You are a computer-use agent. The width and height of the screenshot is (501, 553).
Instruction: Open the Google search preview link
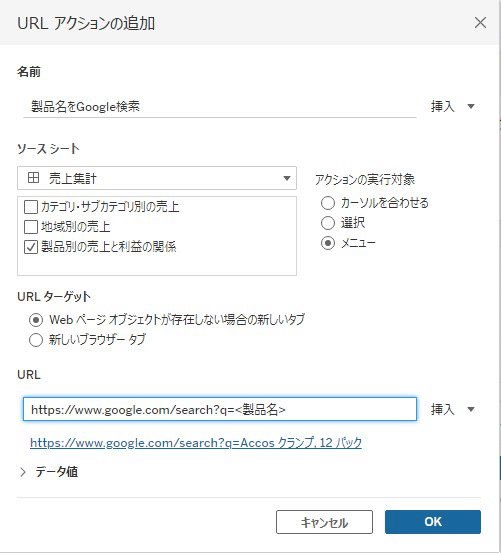click(x=196, y=442)
